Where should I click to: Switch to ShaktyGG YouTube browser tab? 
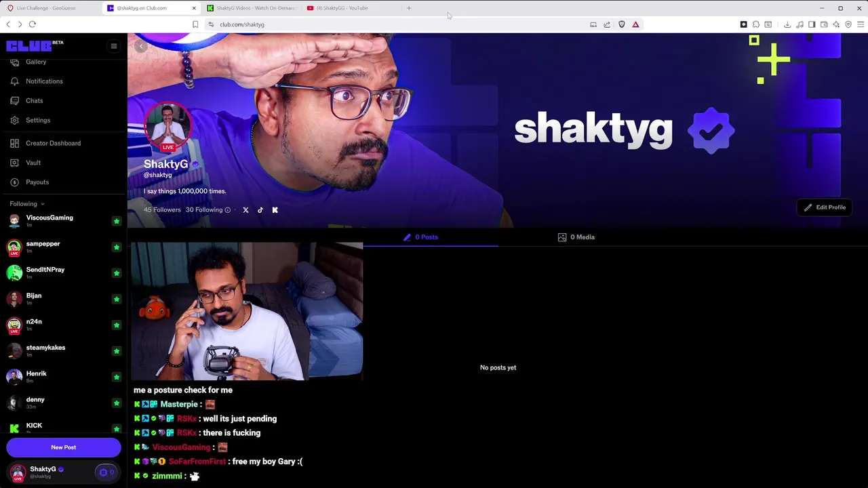pos(351,8)
